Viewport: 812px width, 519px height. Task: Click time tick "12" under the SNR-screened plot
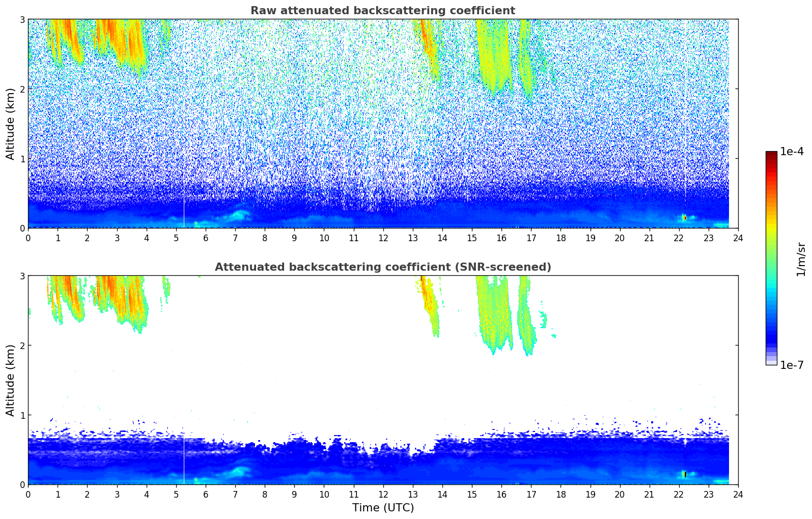point(383,494)
